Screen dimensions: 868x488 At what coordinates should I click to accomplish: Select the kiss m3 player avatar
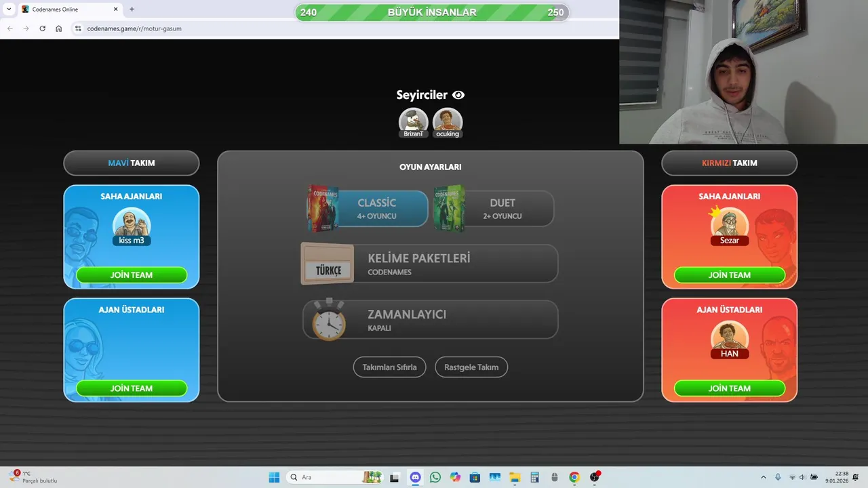(x=132, y=226)
